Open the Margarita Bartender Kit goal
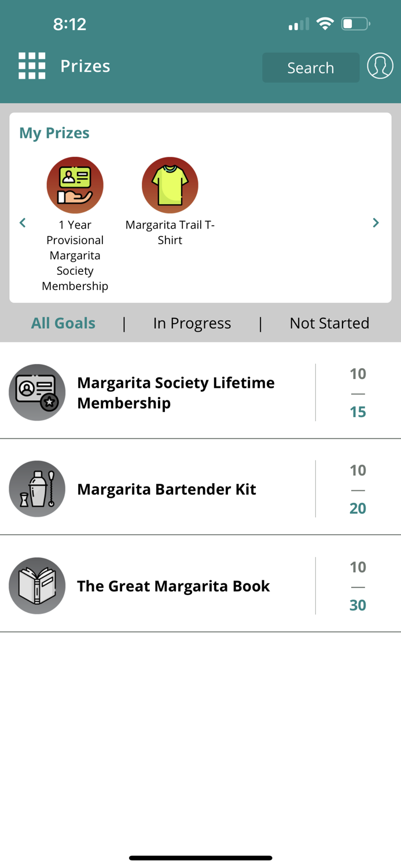The height and width of the screenshot is (868, 401). coord(167,489)
